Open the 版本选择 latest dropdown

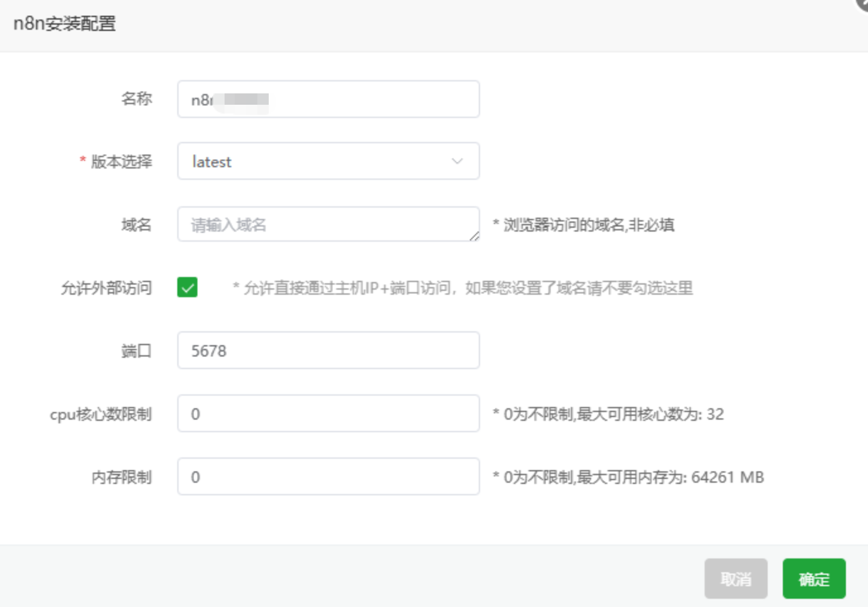pos(328,162)
